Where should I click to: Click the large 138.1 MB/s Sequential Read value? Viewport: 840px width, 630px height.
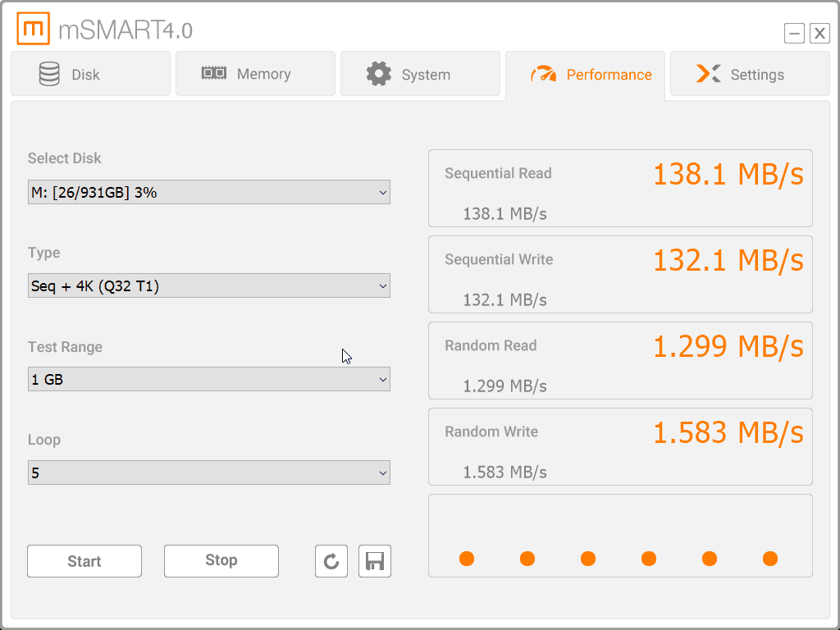(728, 175)
